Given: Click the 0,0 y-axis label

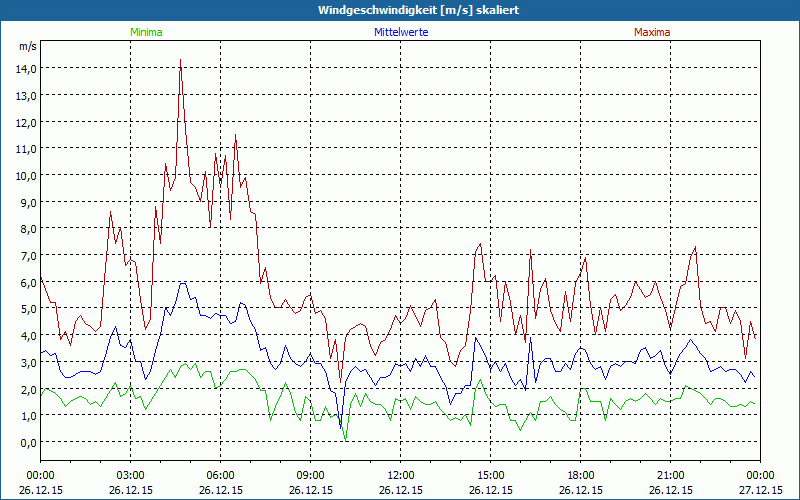Looking at the screenshot, I should coord(25,442).
